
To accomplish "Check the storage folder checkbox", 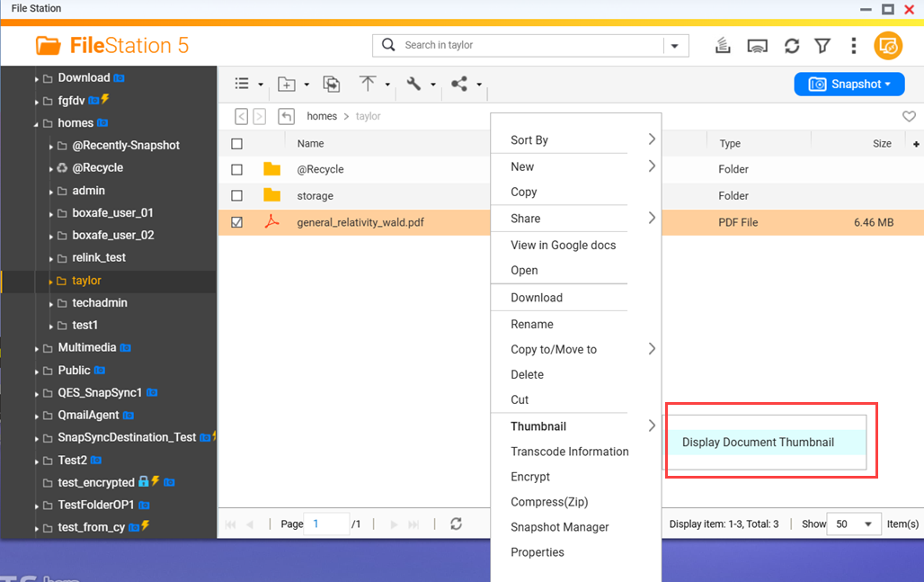I will pos(237,196).
